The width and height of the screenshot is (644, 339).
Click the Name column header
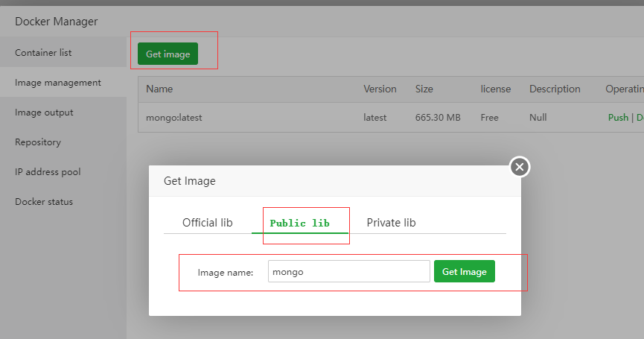pyautogui.click(x=159, y=89)
